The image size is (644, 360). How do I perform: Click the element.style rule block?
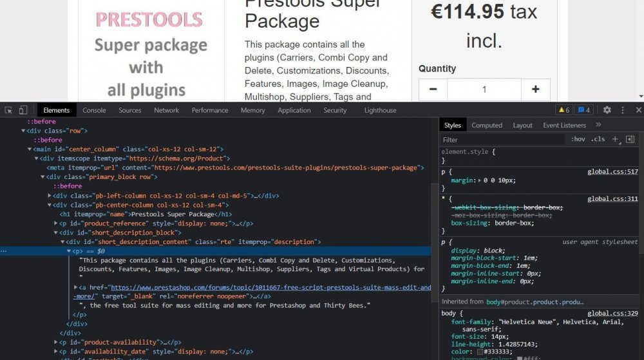pos(539,156)
